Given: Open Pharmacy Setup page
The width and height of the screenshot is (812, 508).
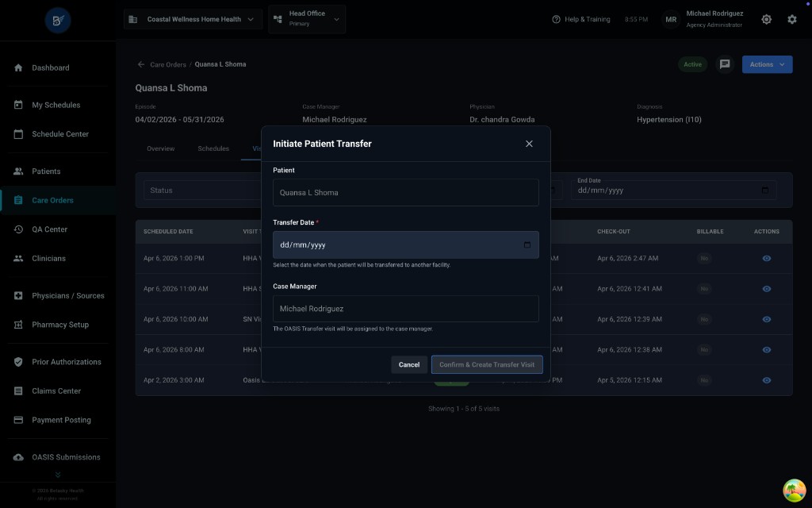Looking at the screenshot, I should point(58,325).
